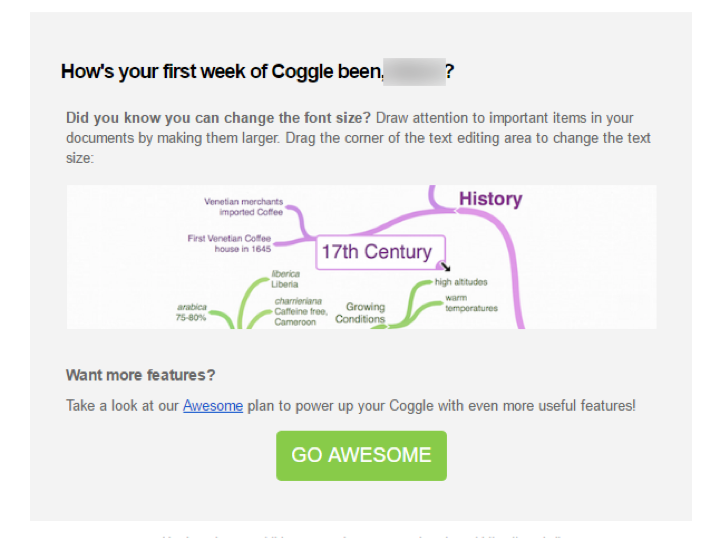Image resolution: width=720 pixels, height=540 pixels.
Task: Select the liberica Liberia node
Action: point(285,278)
